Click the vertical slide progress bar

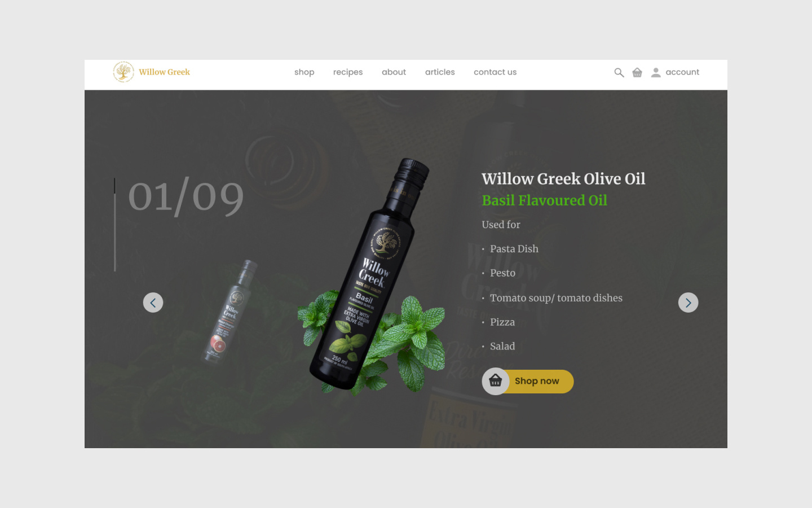tap(114, 225)
